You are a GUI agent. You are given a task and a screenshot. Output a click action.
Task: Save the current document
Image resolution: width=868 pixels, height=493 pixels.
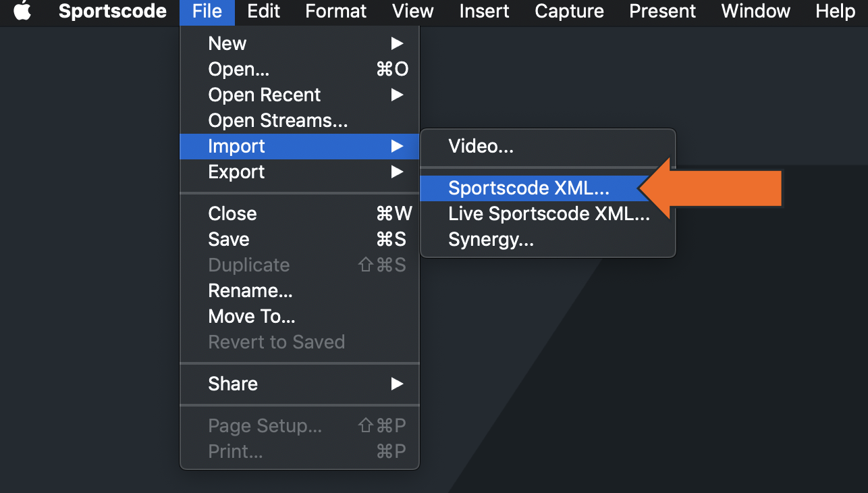coord(228,239)
